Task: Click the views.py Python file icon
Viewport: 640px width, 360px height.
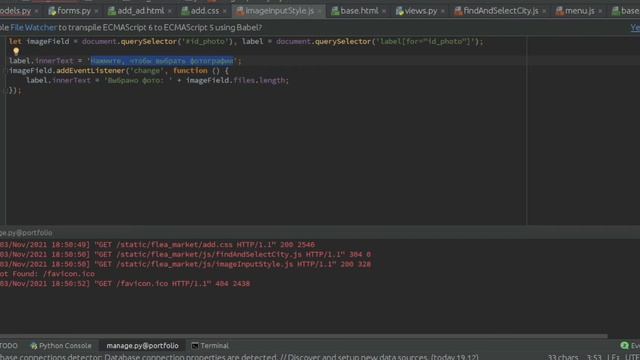Action: (x=400, y=11)
